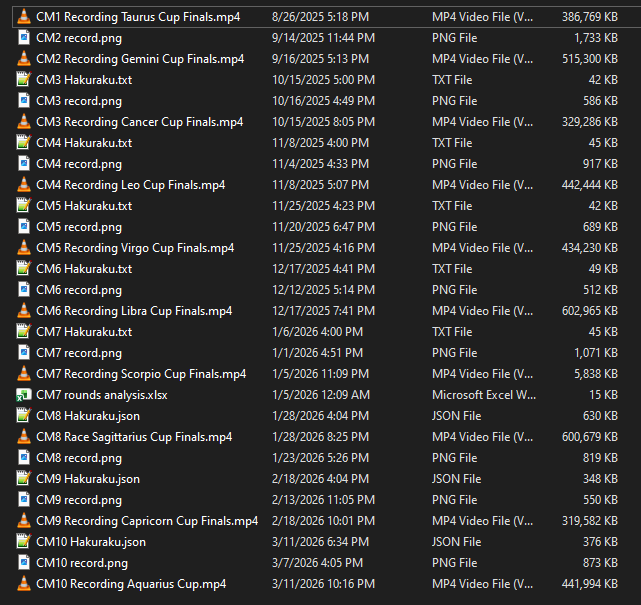
Task: Select file name CM8 Race Sagittarius Cup Finals.mp4
Action: pyautogui.click(x=134, y=437)
